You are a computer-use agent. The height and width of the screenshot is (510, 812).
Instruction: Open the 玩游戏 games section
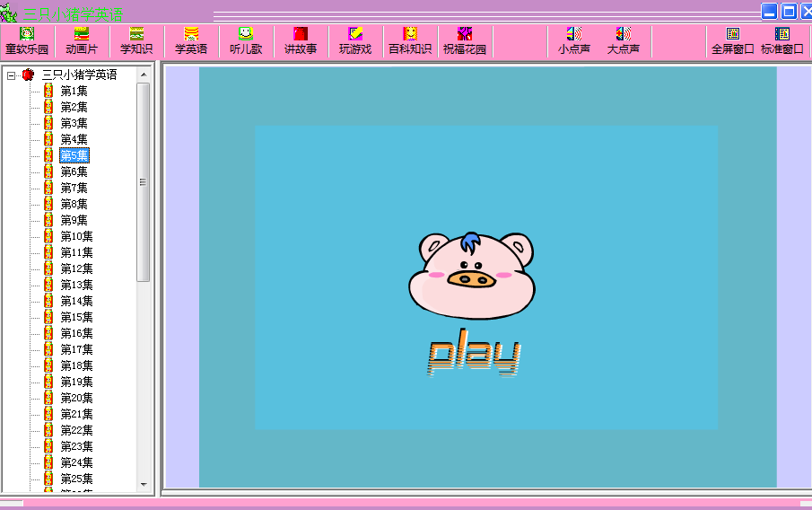tap(355, 41)
